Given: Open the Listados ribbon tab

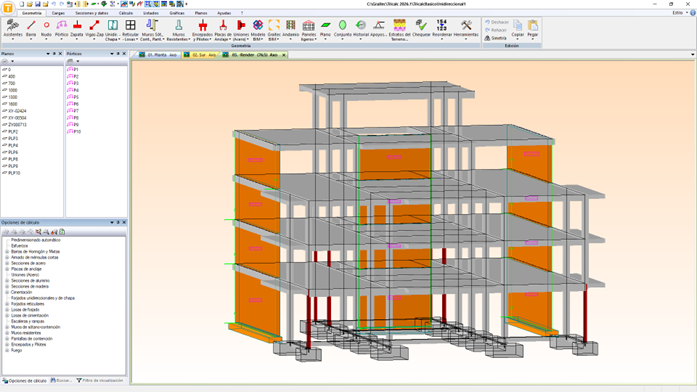Looking at the screenshot, I should [151, 13].
